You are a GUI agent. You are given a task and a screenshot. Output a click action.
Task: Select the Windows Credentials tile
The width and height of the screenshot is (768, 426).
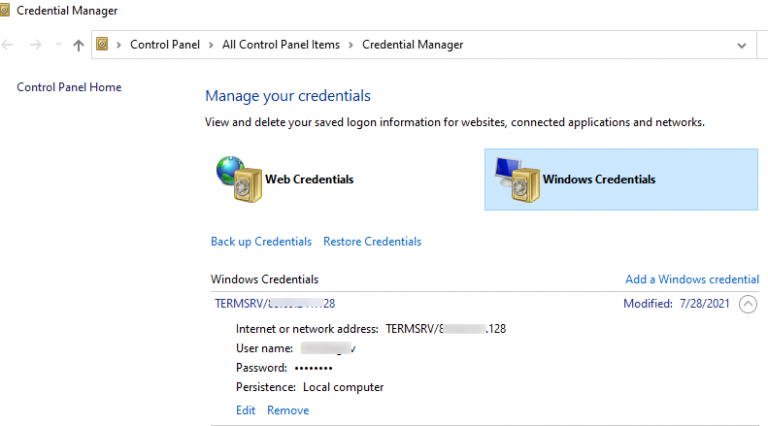[x=621, y=180]
